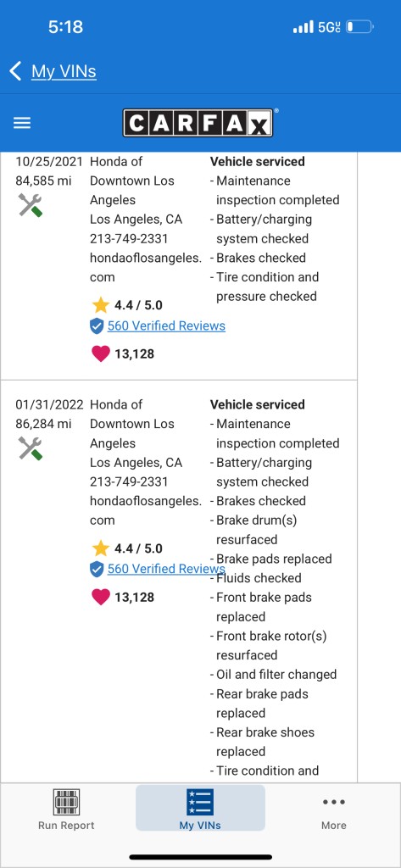401x868 pixels.
Task: Tap the verified shield in the first entry
Action: click(x=97, y=326)
